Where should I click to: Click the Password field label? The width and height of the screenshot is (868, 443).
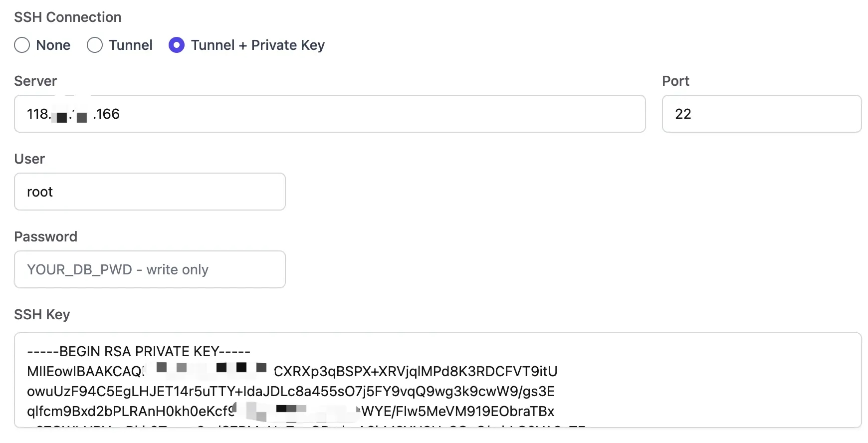pyautogui.click(x=46, y=236)
